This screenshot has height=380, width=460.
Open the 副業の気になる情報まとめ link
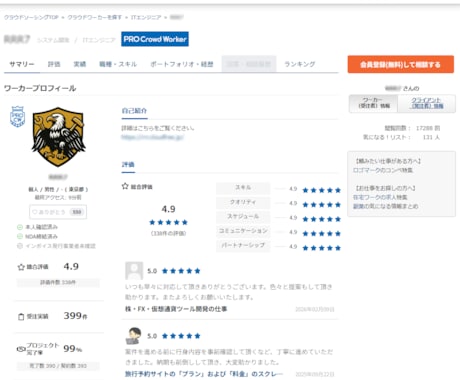[385, 206]
